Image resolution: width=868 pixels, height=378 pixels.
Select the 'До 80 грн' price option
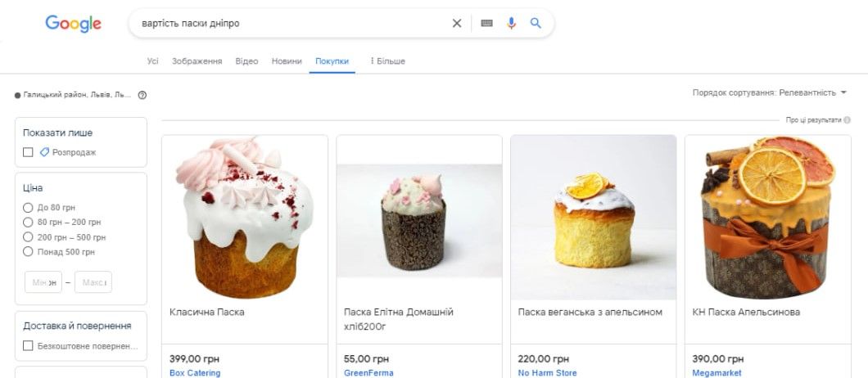coord(29,208)
